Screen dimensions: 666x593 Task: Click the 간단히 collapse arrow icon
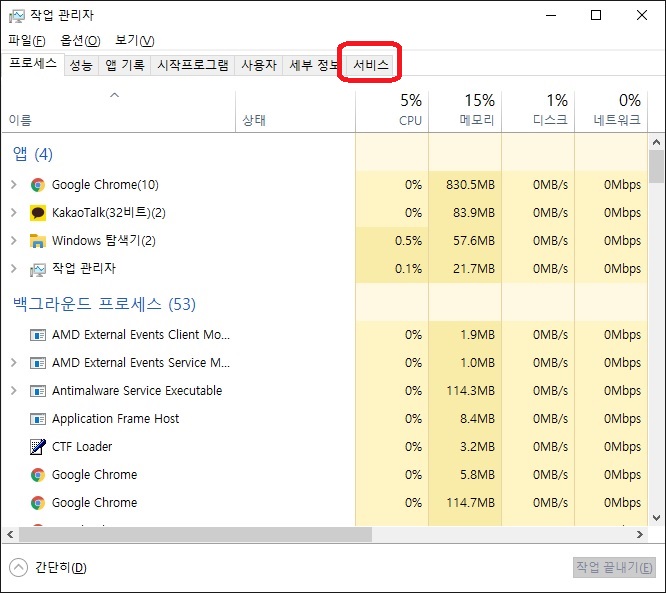click(18, 568)
